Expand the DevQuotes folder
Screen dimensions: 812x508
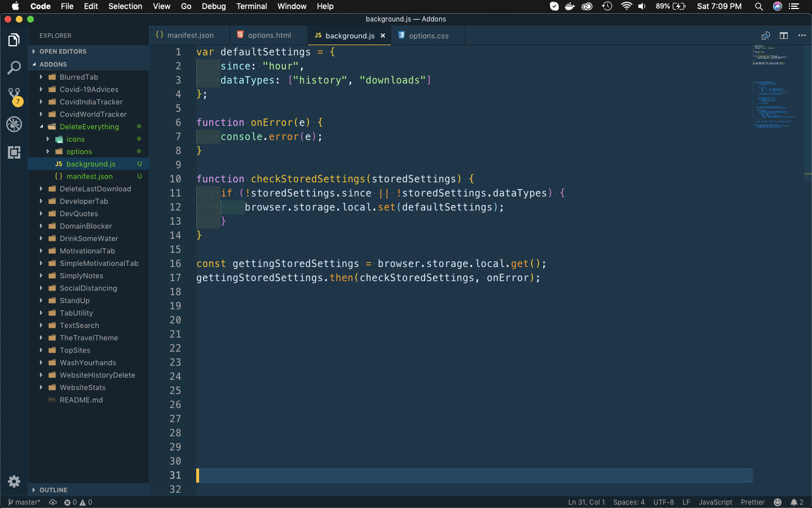pyautogui.click(x=89, y=214)
